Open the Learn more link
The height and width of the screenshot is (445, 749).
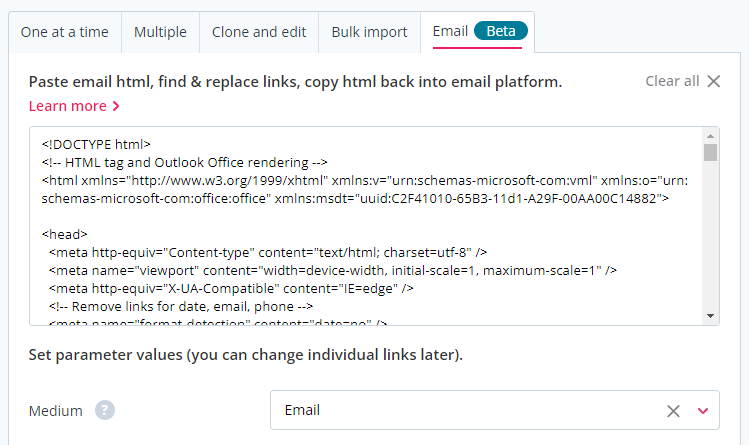click(74, 106)
